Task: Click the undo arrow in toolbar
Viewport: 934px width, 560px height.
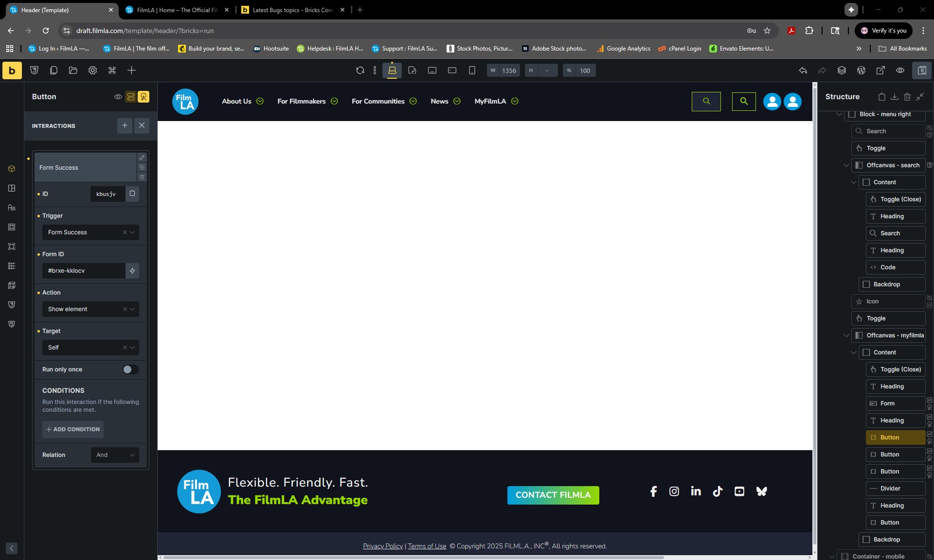Action: pyautogui.click(x=803, y=70)
